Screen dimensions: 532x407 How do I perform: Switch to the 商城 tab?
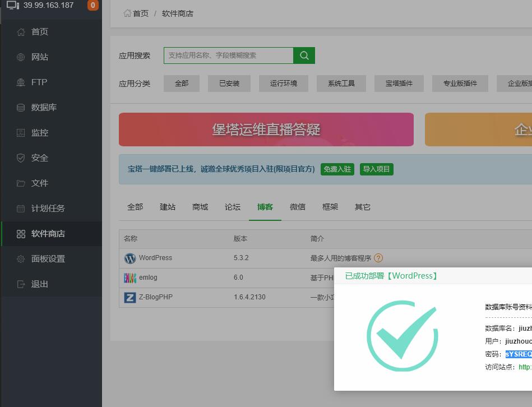[200, 207]
